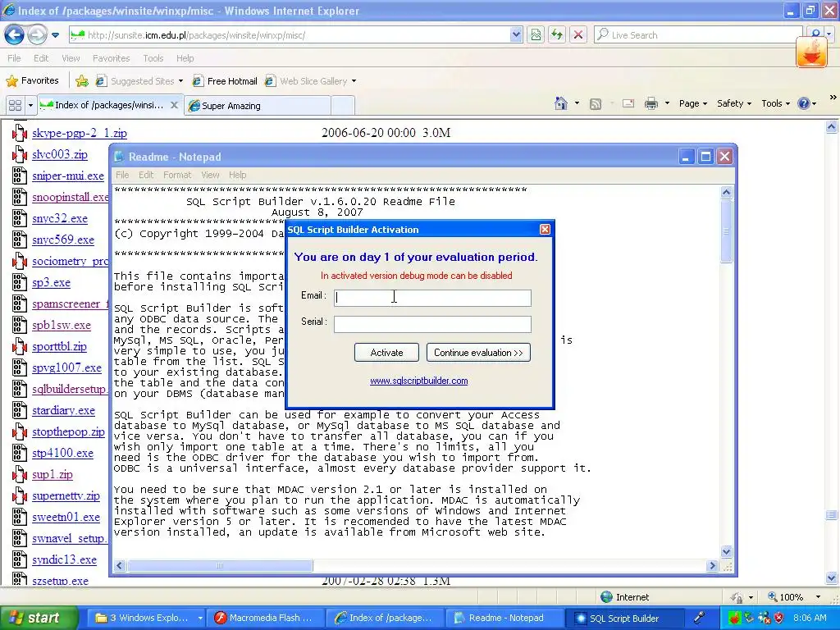Open the supernettv.zip link
Image resolution: width=840 pixels, height=630 pixels.
click(66, 495)
